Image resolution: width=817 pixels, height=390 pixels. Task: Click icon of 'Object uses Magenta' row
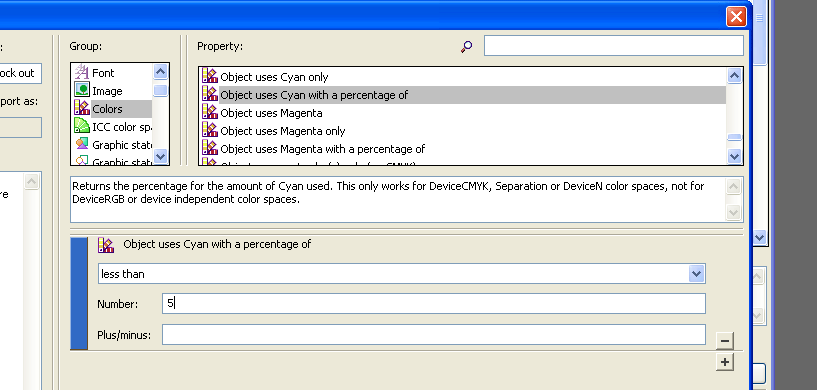[x=209, y=112]
